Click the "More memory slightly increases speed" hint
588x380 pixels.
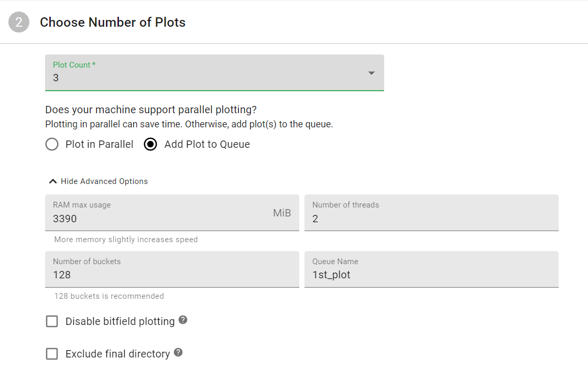pyautogui.click(x=126, y=240)
